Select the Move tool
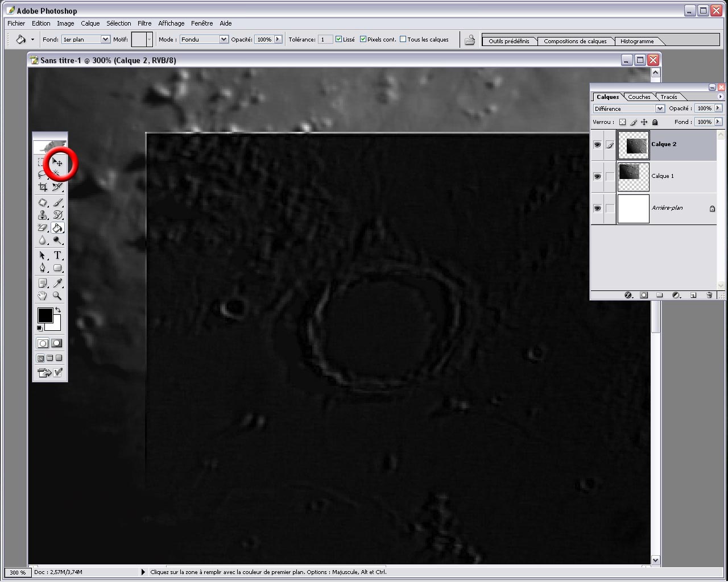The image size is (728, 582). click(x=57, y=162)
